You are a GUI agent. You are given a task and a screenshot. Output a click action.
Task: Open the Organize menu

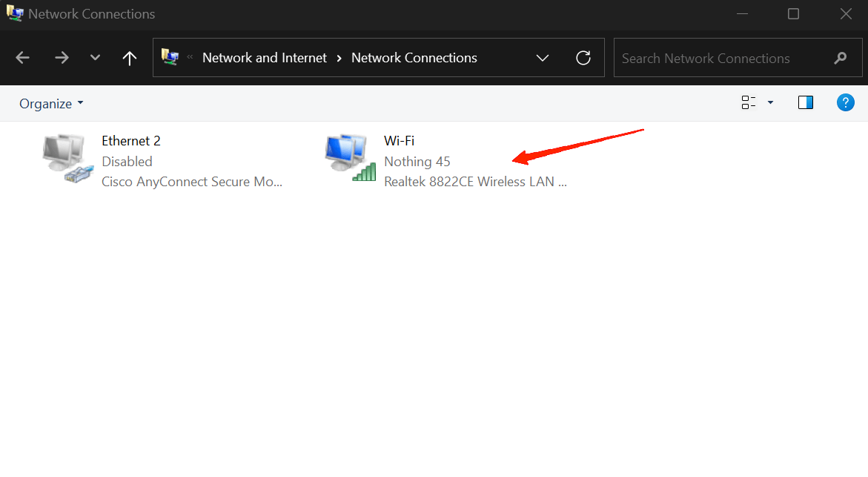coord(51,104)
